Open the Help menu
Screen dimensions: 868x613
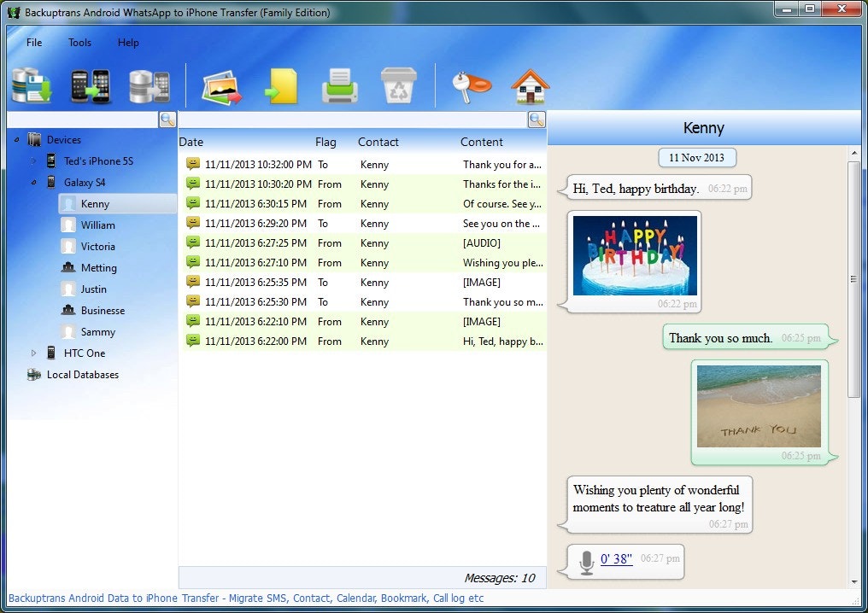[x=128, y=42]
